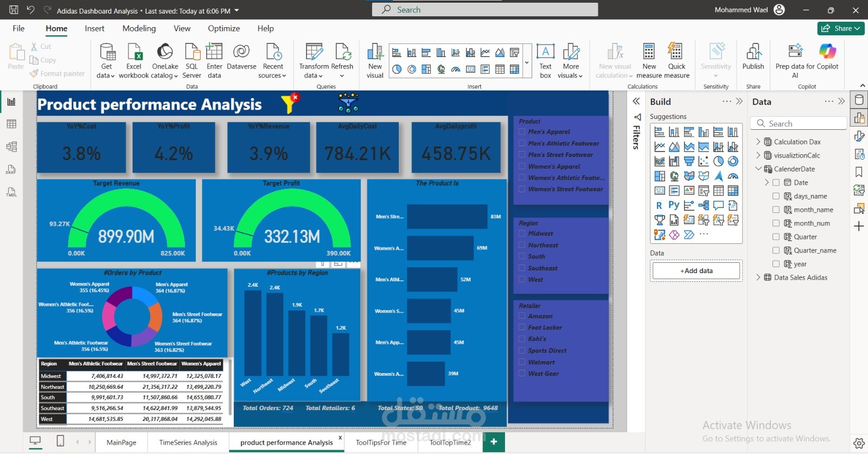This screenshot has width=868, height=454.
Task: Click Prep data for Copilot AI
Action: (795, 60)
